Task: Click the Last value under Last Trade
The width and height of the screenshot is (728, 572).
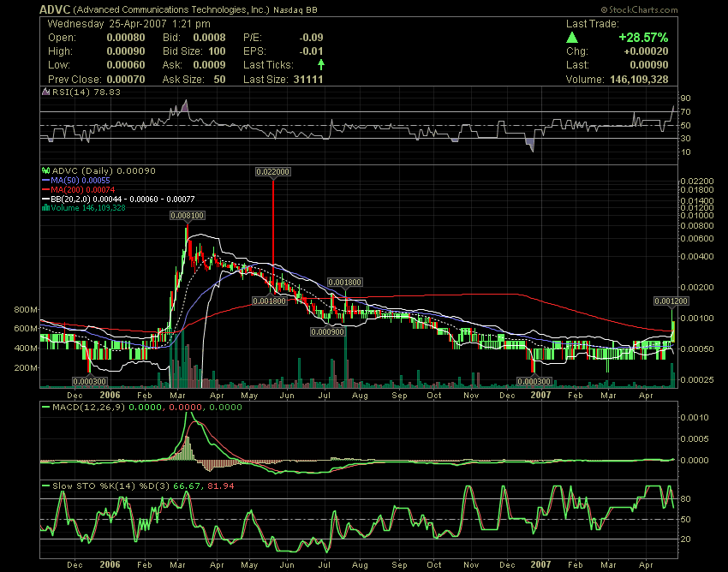Action: pos(649,65)
